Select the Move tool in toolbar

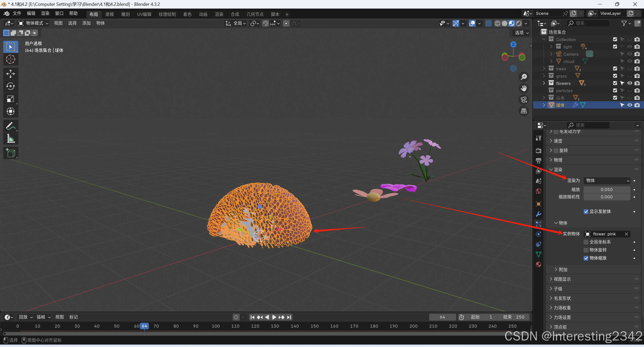click(10, 74)
